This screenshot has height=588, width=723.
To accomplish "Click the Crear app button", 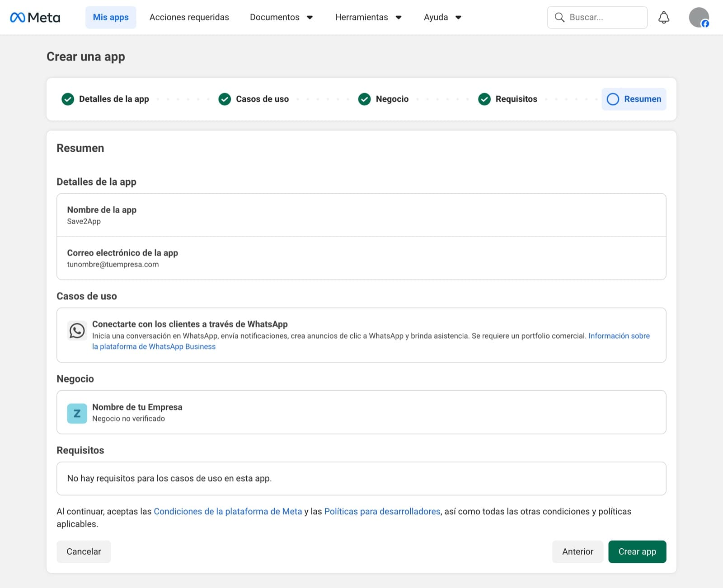I will click(637, 551).
